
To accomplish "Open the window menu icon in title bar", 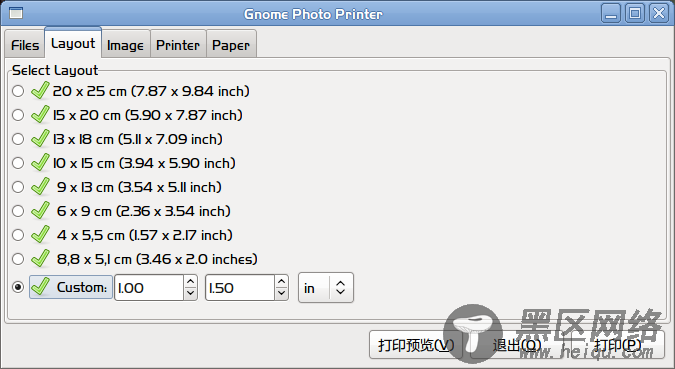I will (16, 13).
